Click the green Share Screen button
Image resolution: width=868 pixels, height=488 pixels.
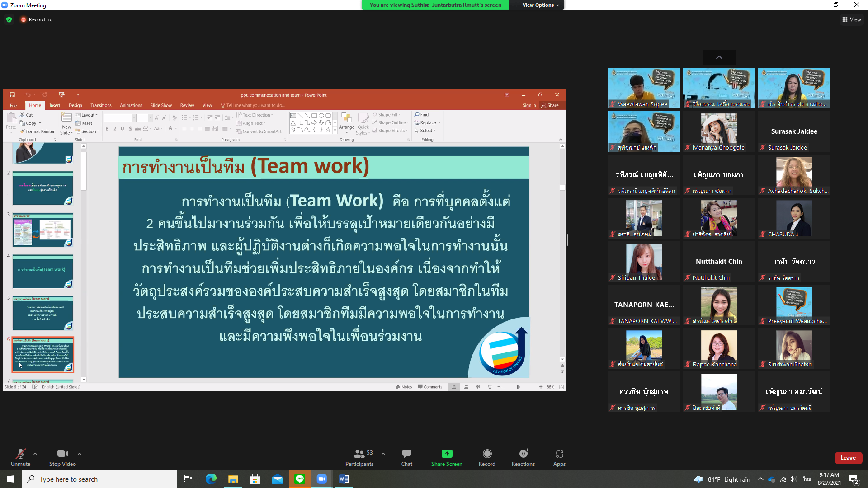coord(447,457)
